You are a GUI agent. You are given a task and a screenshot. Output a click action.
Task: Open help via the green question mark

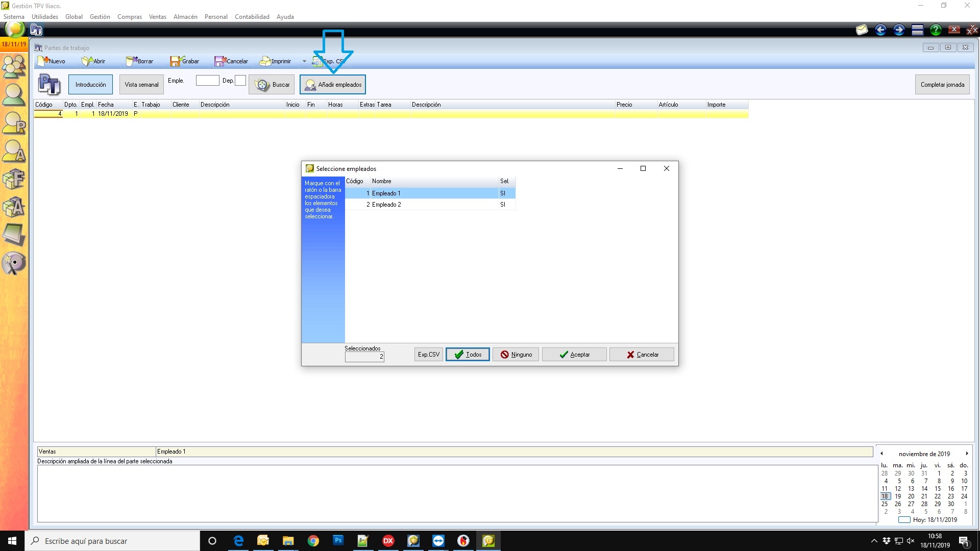click(936, 30)
